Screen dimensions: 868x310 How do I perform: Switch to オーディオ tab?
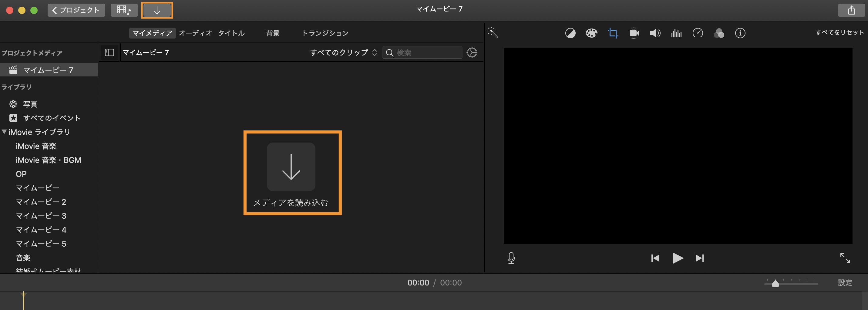tap(195, 33)
